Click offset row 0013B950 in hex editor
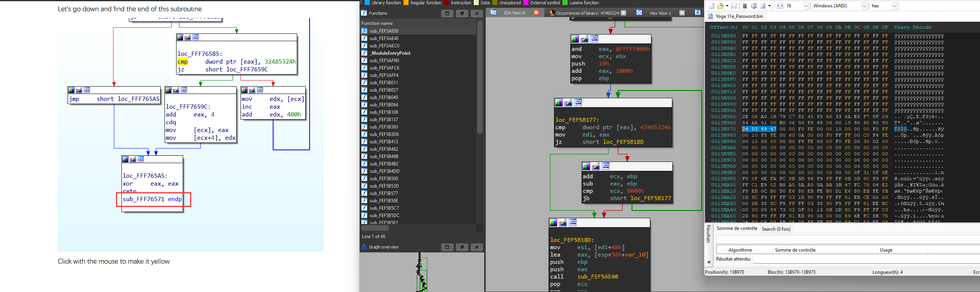 (x=724, y=116)
